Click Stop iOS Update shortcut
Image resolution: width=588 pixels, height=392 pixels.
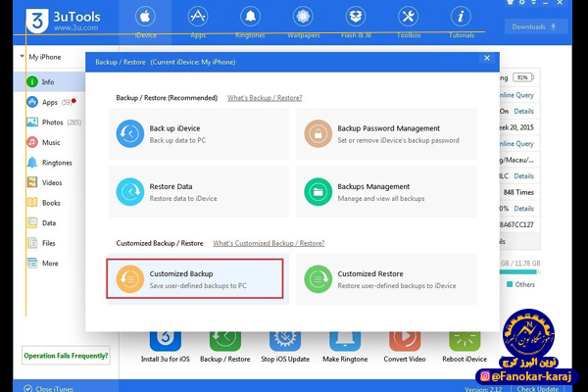[x=285, y=345]
